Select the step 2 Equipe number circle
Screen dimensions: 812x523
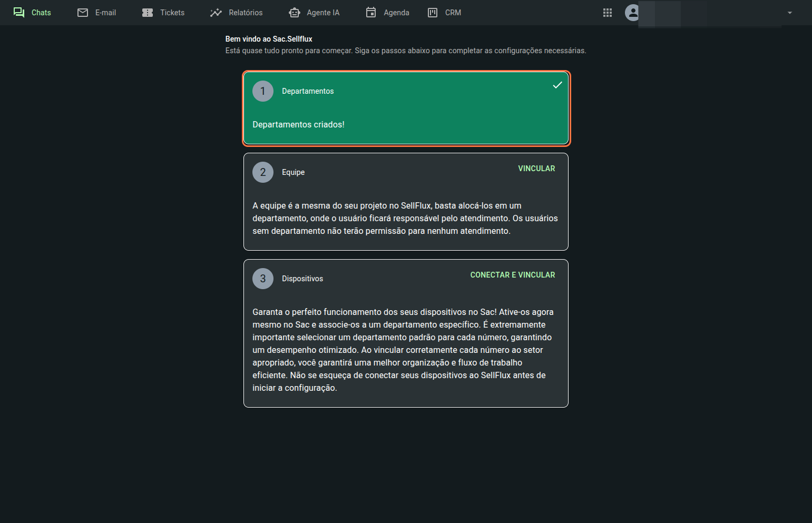point(263,172)
